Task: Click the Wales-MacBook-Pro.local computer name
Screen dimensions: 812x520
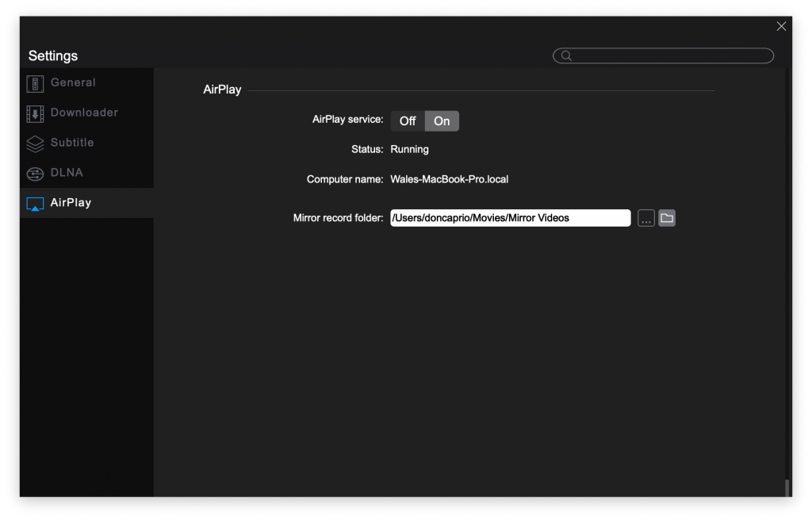Action: tap(449, 179)
